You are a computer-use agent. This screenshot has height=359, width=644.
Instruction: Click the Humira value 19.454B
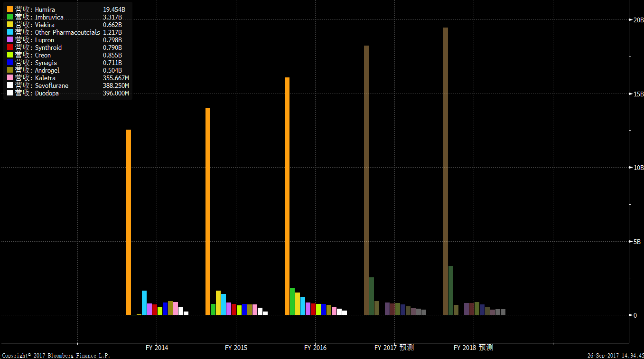click(114, 9)
